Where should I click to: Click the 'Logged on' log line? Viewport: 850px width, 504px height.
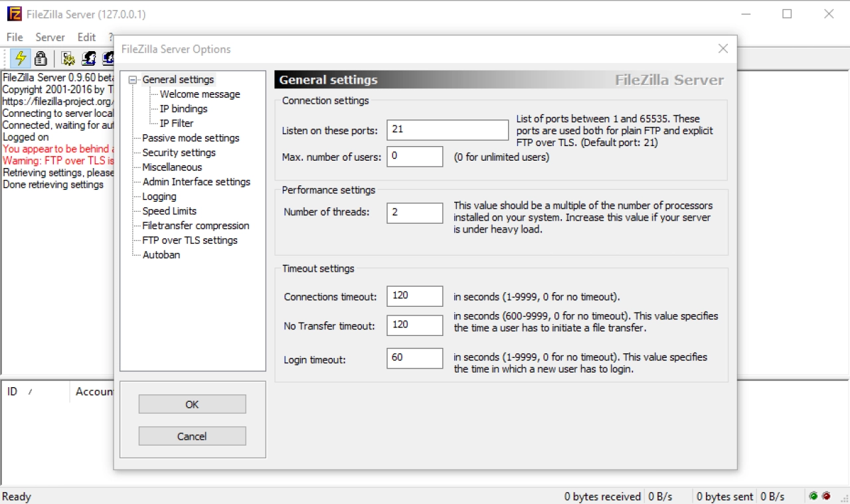click(x=25, y=137)
